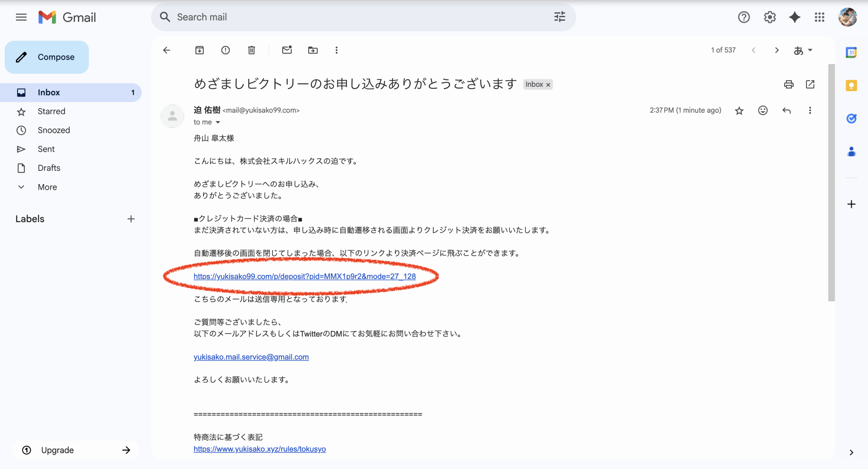
Task: Open Google Keep side panel
Action: pyautogui.click(x=851, y=85)
